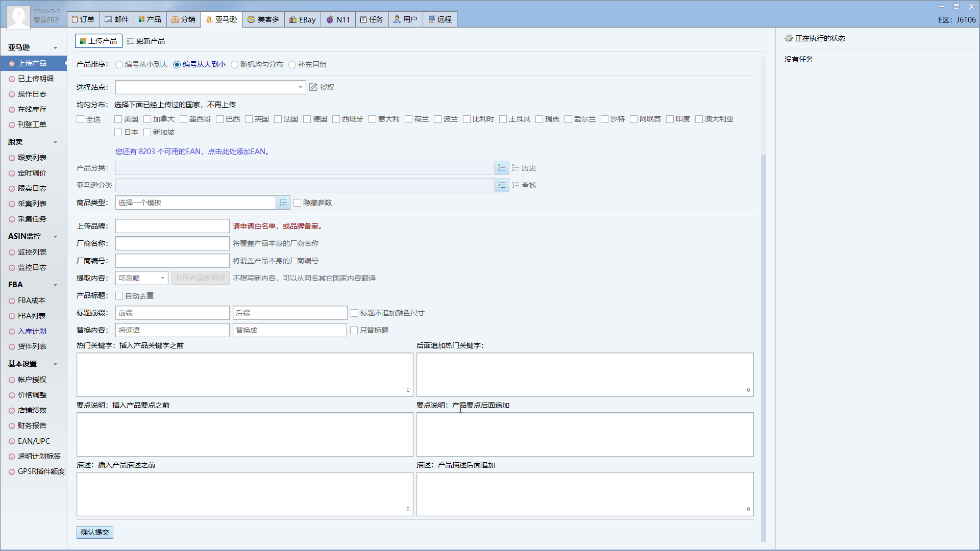Click the 订单 tab icon
The width and height of the screenshot is (980, 551).
[x=75, y=19]
